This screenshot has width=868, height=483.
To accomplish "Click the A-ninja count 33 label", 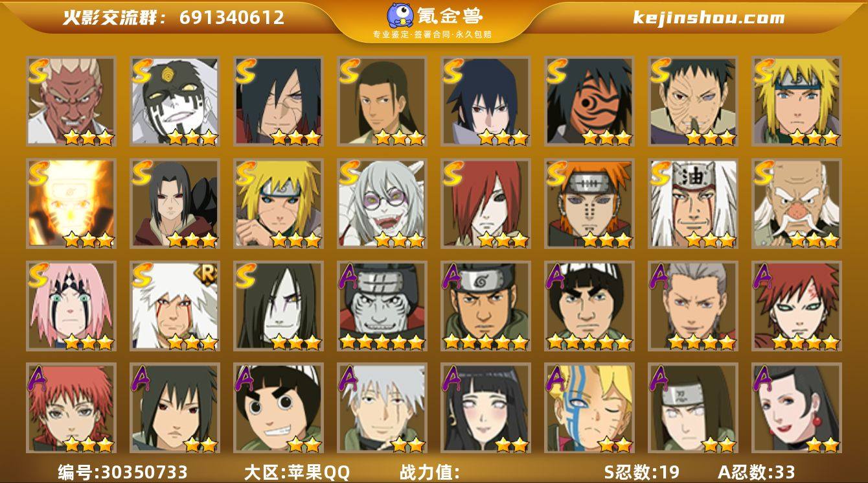I will click(756, 472).
